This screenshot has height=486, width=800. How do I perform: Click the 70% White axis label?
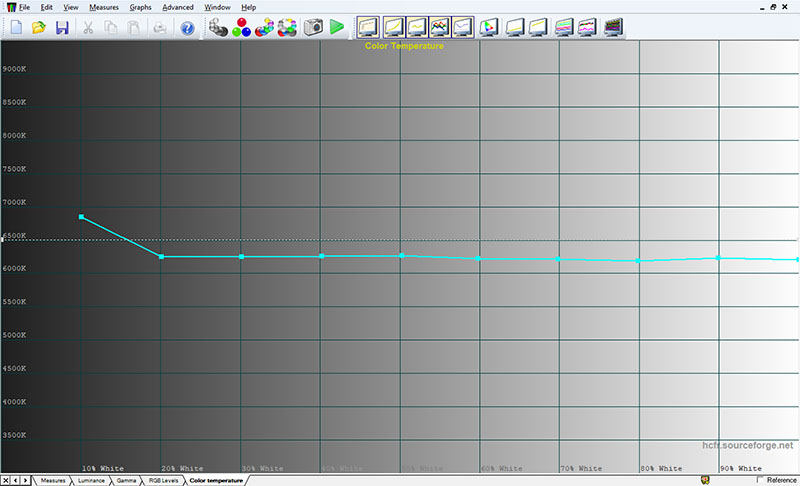click(581, 468)
